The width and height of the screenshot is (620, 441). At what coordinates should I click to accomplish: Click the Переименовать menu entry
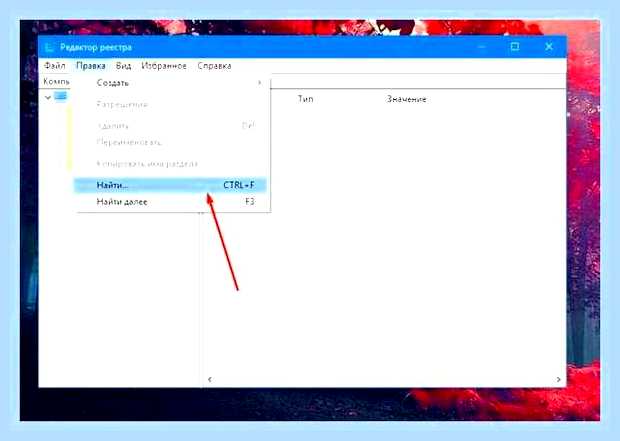point(170,142)
